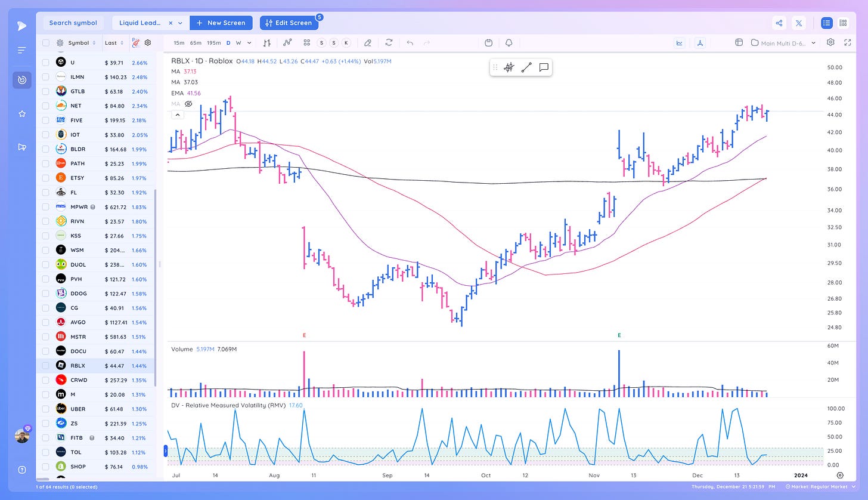
Task: Open chart time axis settings gear
Action: tap(840, 476)
